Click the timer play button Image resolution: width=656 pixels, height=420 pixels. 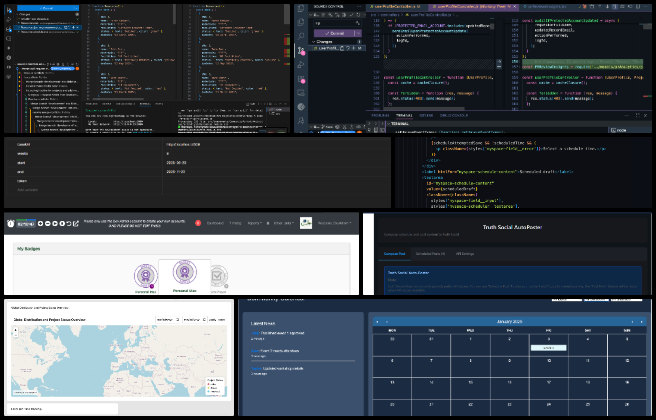click(55, 223)
